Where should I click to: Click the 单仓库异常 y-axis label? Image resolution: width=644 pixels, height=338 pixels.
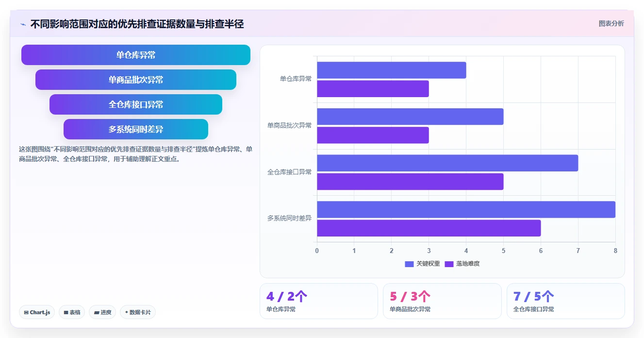(296, 79)
